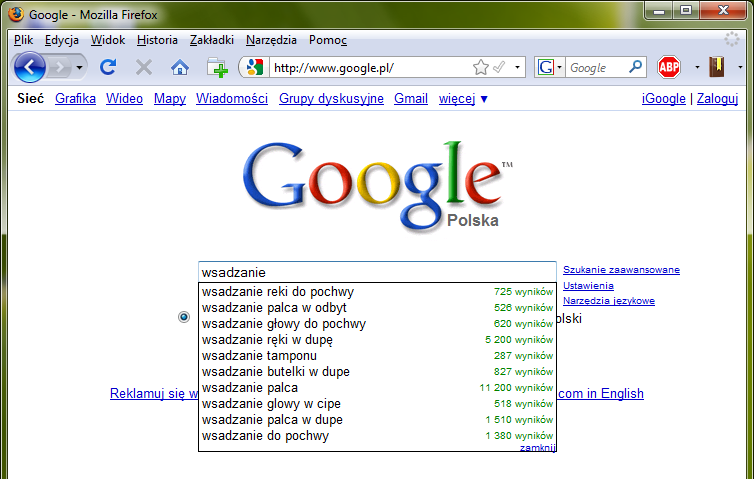Click the Google Polska logo
The width and height of the screenshot is (755, 479).
coord(378,187)
